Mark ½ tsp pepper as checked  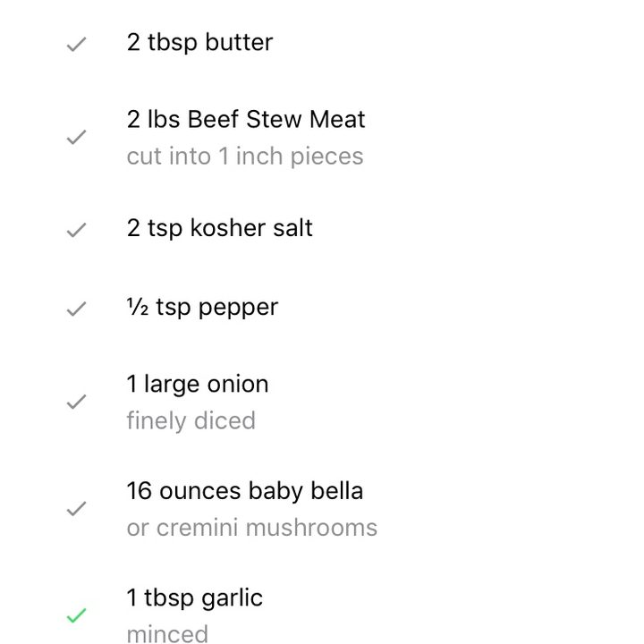pos(76,309)
